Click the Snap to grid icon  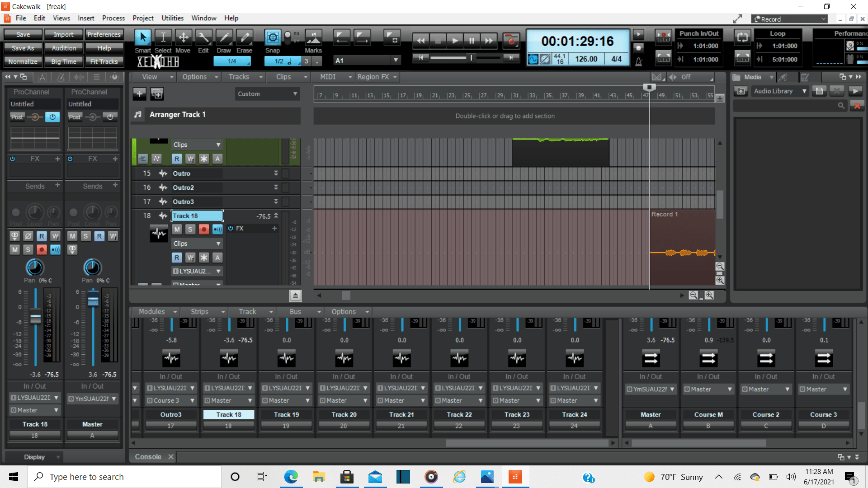(x=273, y=38)
